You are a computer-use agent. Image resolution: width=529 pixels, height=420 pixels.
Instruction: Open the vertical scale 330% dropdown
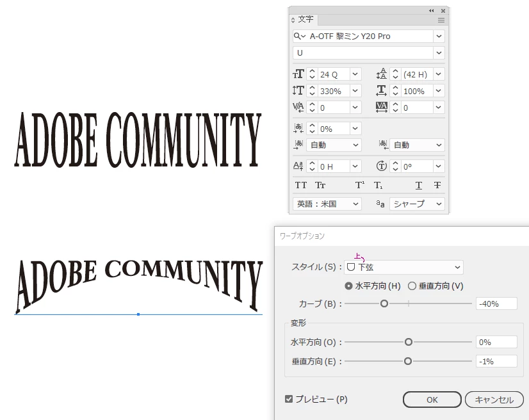(355, 91)
